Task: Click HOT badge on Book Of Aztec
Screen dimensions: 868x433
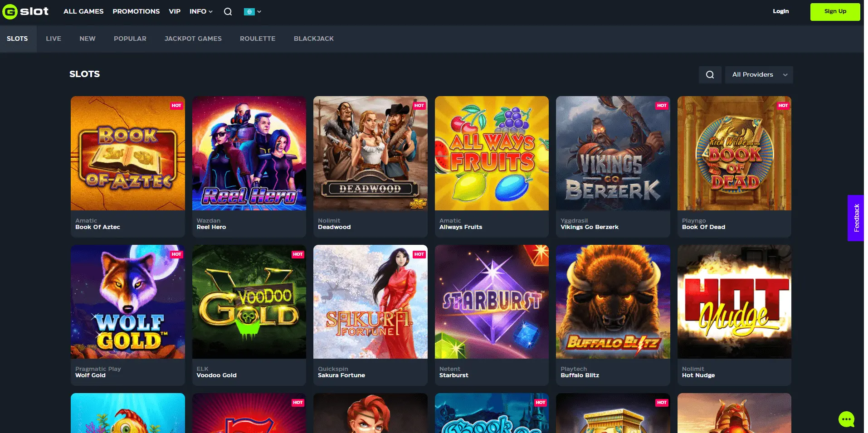Action: pyautogui.click(x=176, y=106)
